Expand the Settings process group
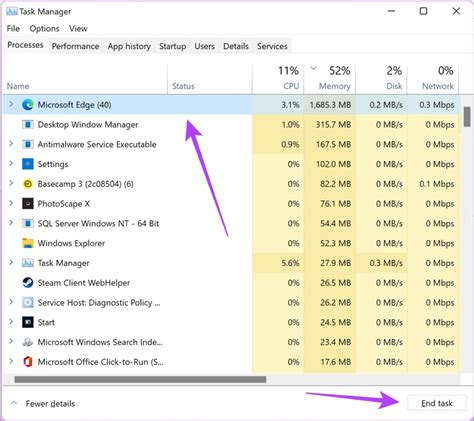The width and height of the screenshot is (474, 421). point(11,163)
